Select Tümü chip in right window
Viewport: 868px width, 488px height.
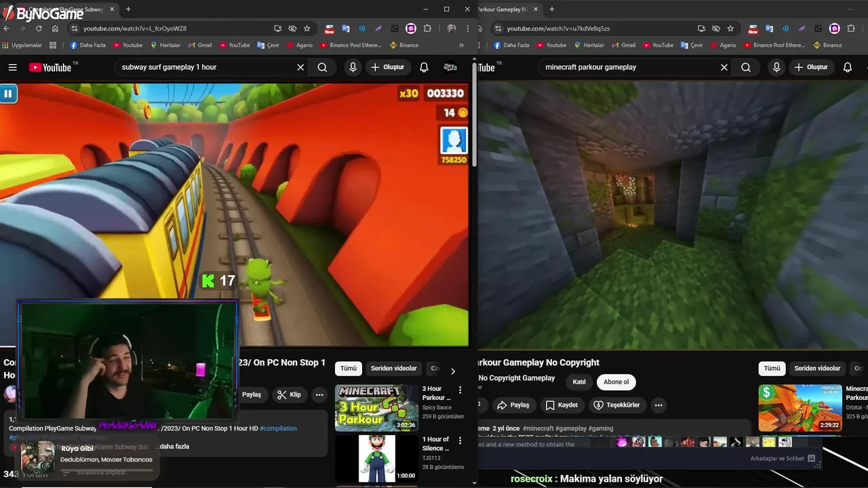click(x=772, y=369)
